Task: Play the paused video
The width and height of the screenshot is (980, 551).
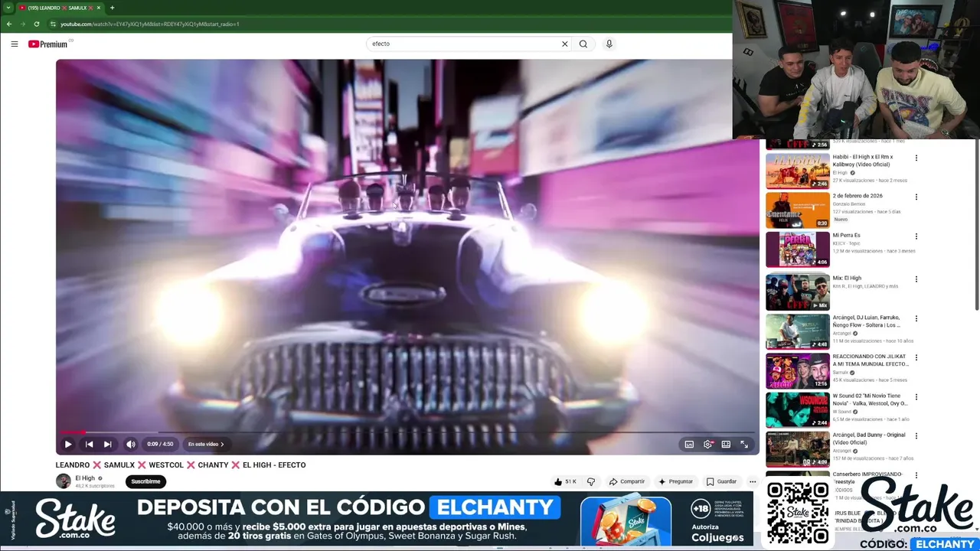Action: click(x=68, y=444)
